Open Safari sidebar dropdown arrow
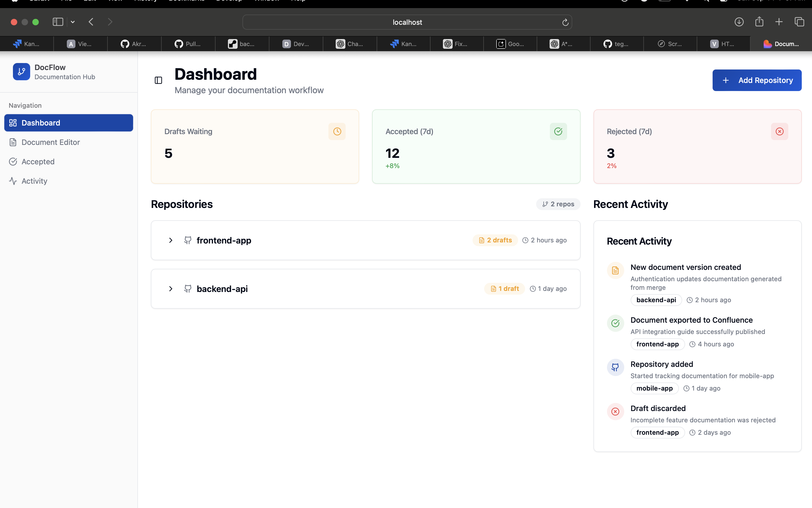 pos(72,22)
